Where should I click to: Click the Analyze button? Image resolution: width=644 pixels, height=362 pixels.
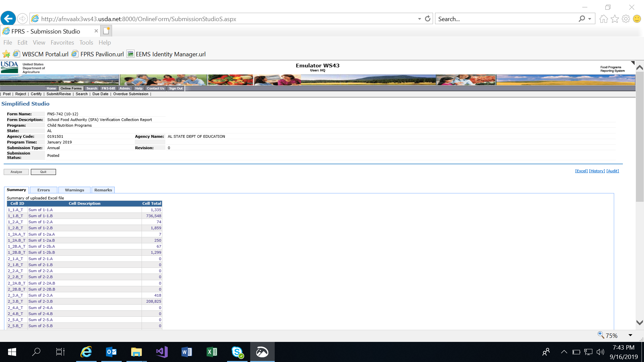pos(16,172)
